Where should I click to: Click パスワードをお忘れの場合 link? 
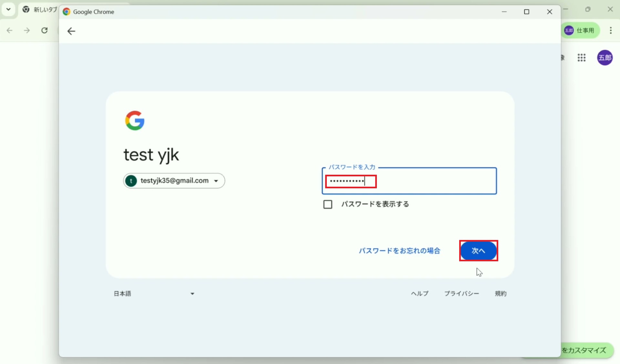(399, 251)
